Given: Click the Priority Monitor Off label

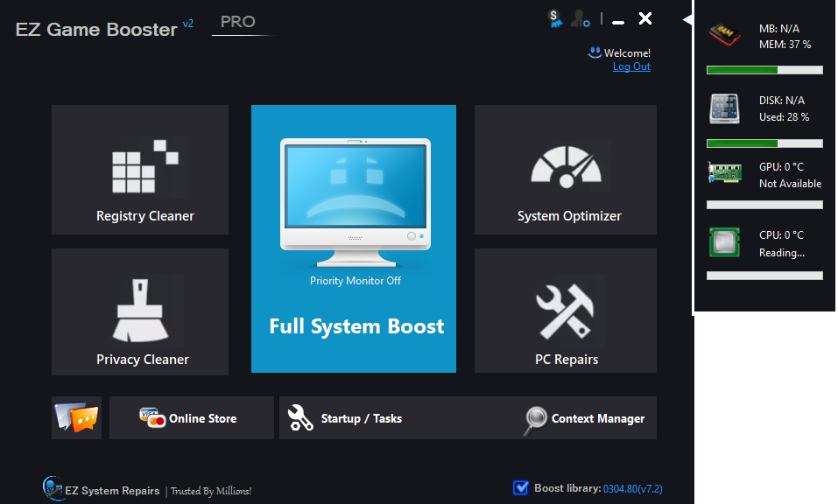Looking at the screenshot, I should (x=356, y=281).
